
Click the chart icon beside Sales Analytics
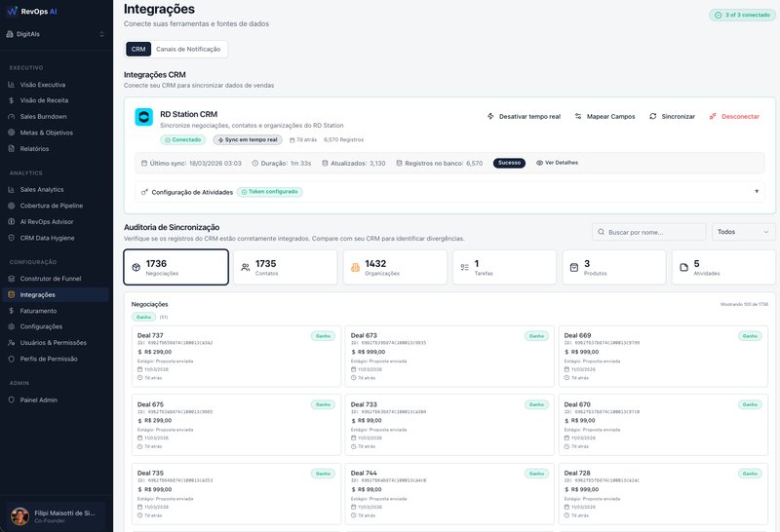coord(12,189)
